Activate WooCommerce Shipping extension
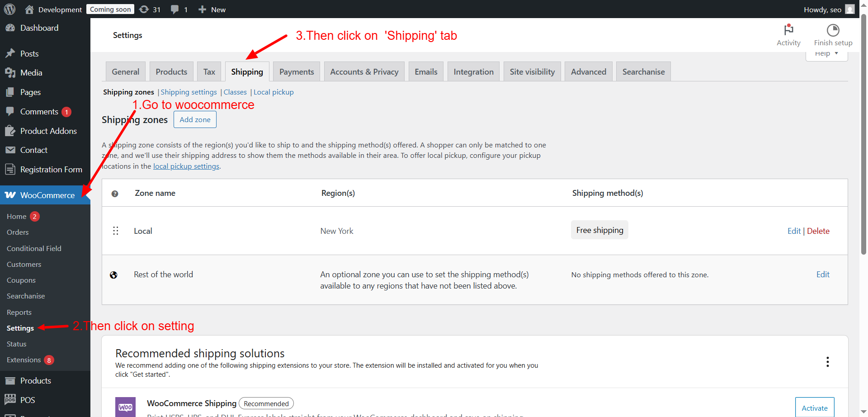 [815, 408]
